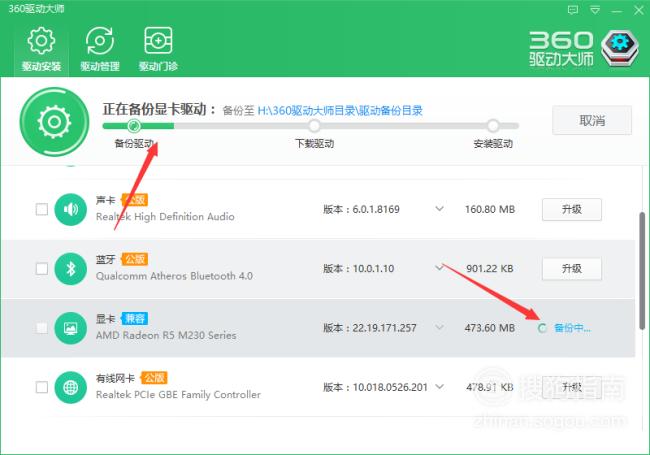Select Realtek High Definition Audio text

(x=165, y=217)
